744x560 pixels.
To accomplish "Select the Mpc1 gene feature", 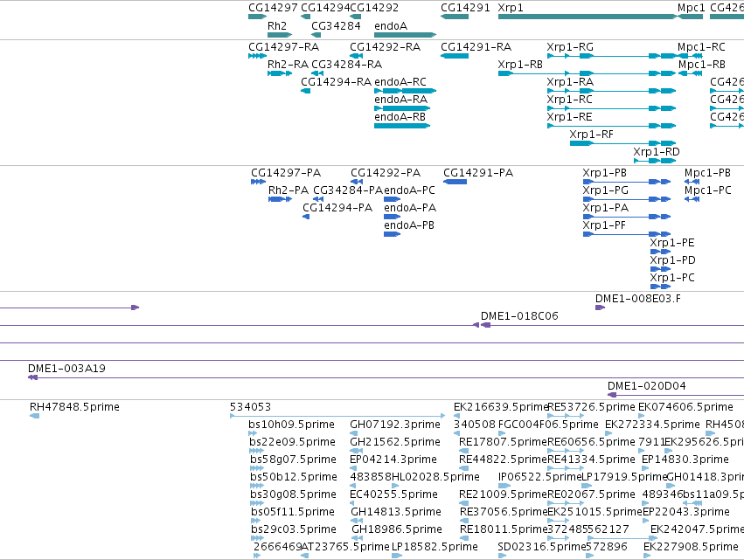I will [x=691, y=17].
